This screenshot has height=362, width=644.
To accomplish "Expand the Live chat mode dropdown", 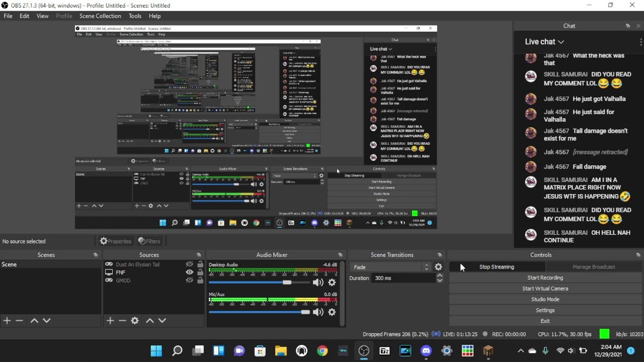I will 544,42.
